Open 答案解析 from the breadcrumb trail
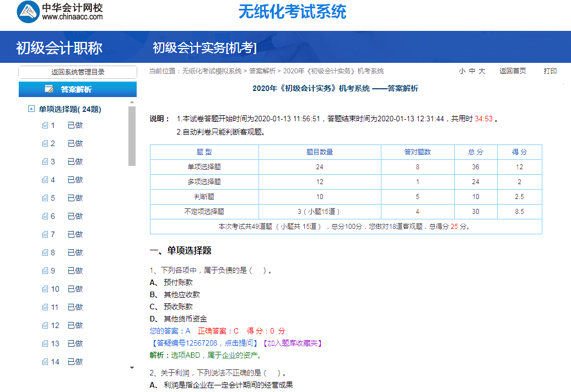This screenshot has height=392, width=571. click(x=263, y=71)
